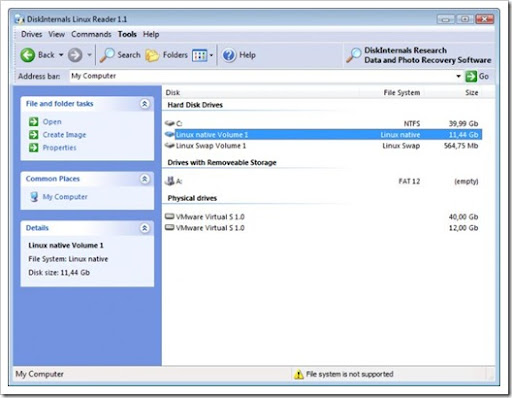Screen dimensions: 512x398
Task: Click the Properties link
Action: point(59,148)
